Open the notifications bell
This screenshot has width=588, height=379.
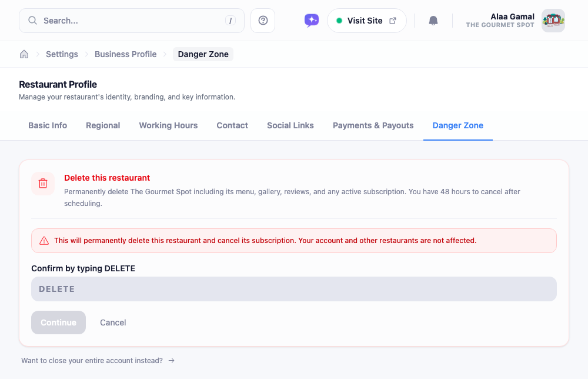coord(433,21)
